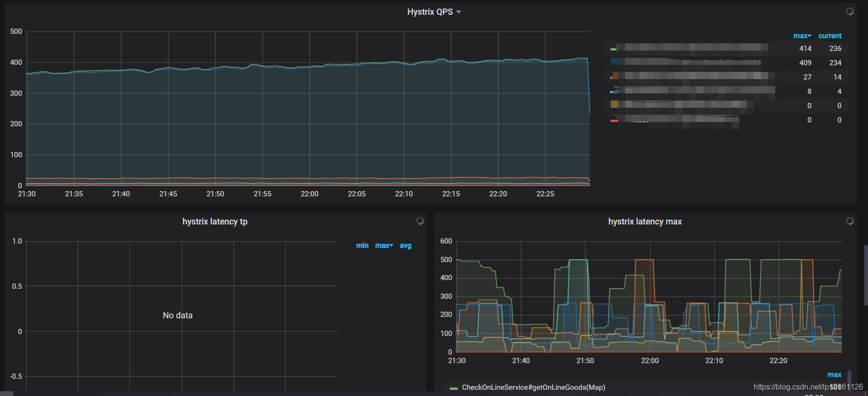Open the Hystrix QPS panel title menu
The width and height of the screenshot is (868, 396).
[434, 12]
